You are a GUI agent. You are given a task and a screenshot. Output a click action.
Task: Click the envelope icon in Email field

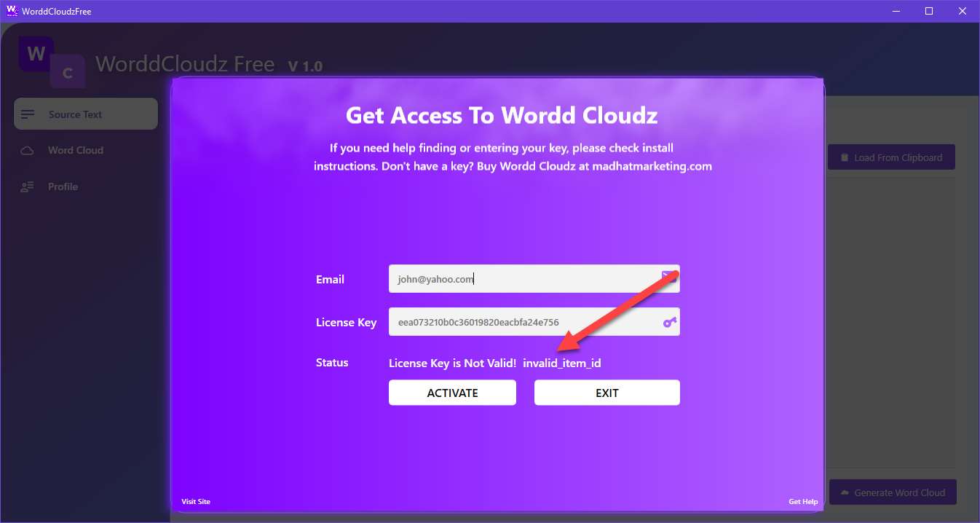(668, 275)
